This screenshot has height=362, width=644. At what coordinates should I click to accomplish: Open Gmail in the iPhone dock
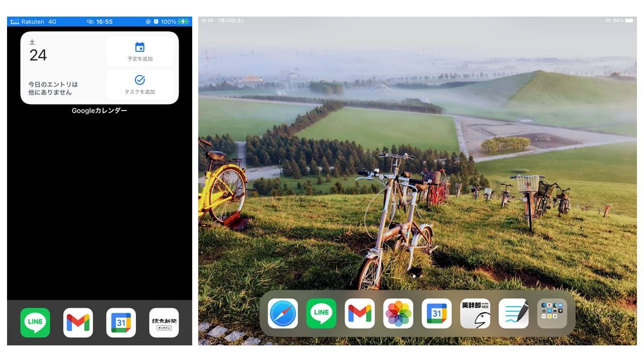[78, 322]
